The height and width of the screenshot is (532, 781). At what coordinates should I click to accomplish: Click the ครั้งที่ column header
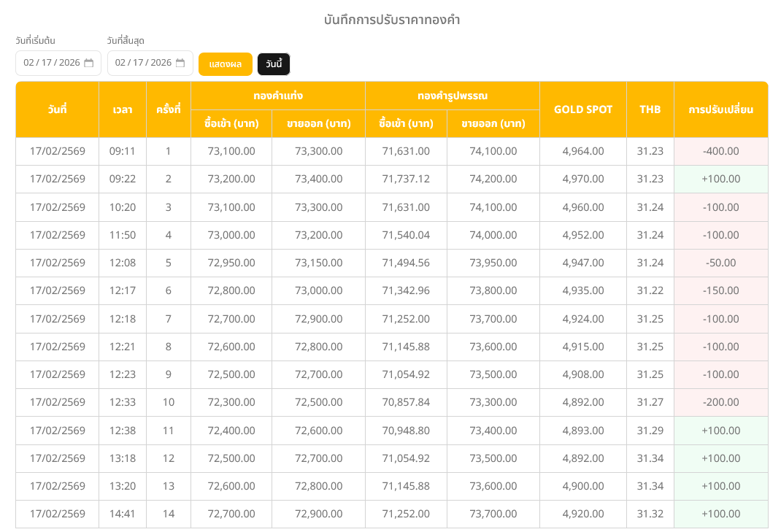[168, 109]
